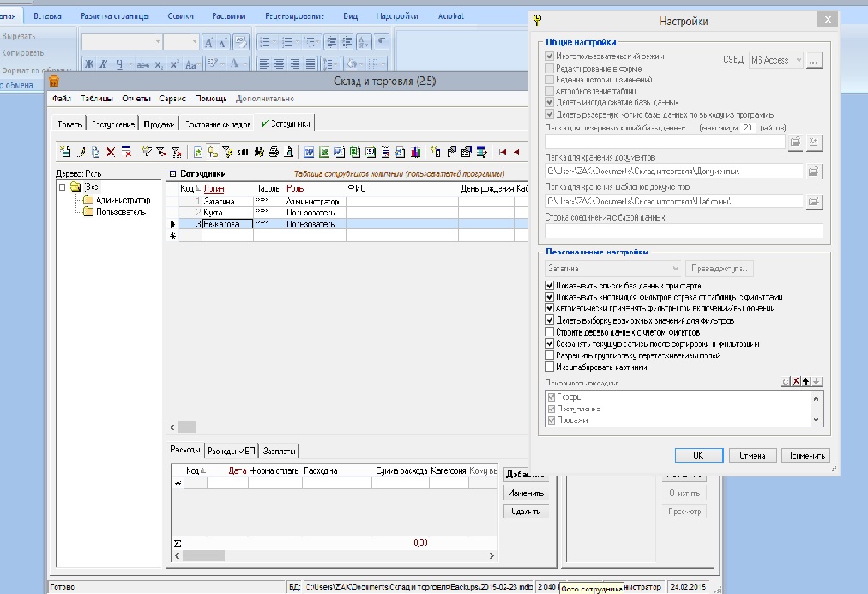Viewport: 868px width, 594px height.
Task: Collapse the Сотрудники table header expander
Action: click(x=172, y=174)
